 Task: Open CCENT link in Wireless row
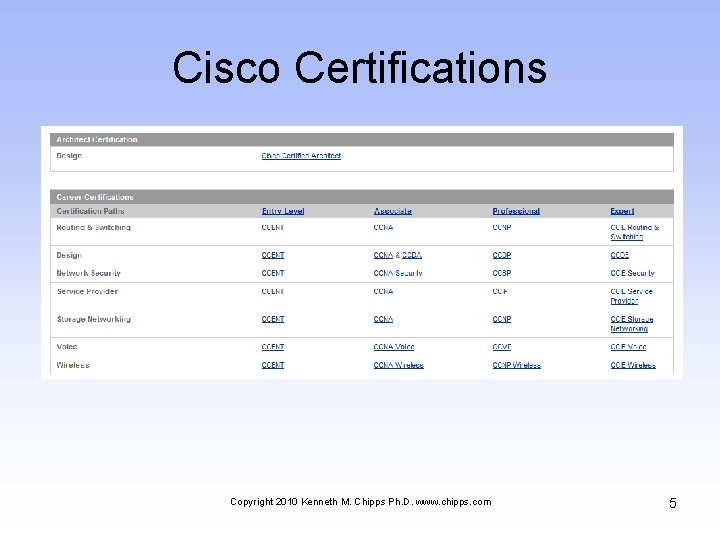(273, 365)
